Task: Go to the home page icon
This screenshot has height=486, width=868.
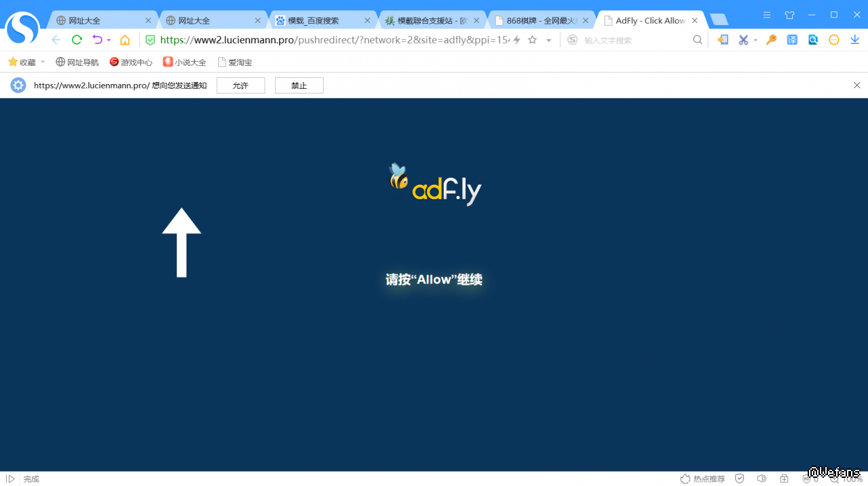Action: tap(125, 40)
